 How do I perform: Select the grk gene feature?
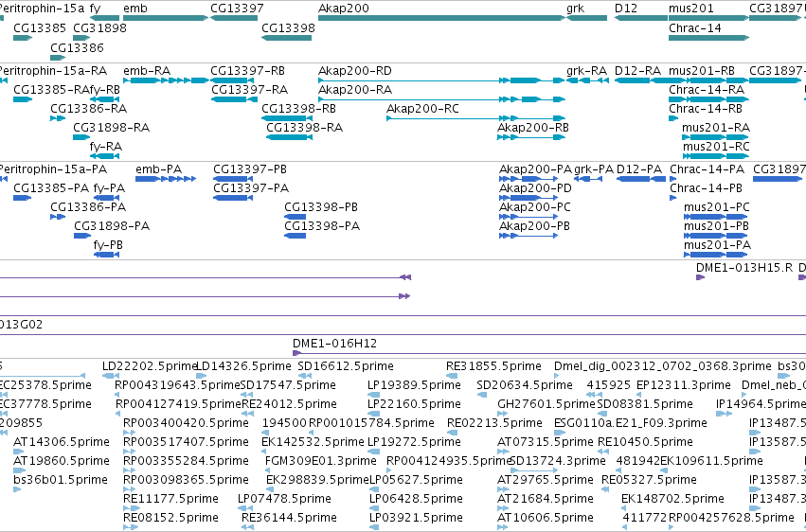point(586,18)
